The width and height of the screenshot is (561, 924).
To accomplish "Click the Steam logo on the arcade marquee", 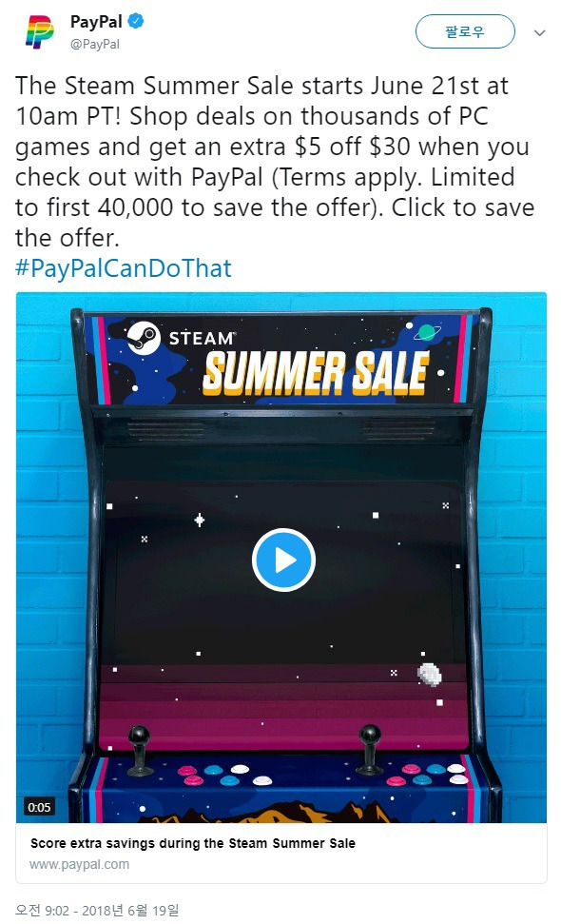I will click(143, 338).
